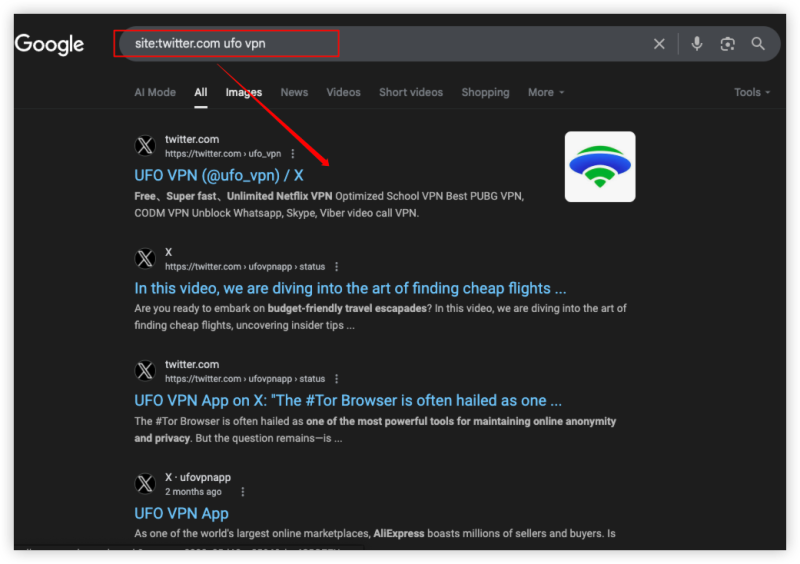
Task: Open the UFO VPN App result link
Action: pyautogui.click(x=181, y=513)
